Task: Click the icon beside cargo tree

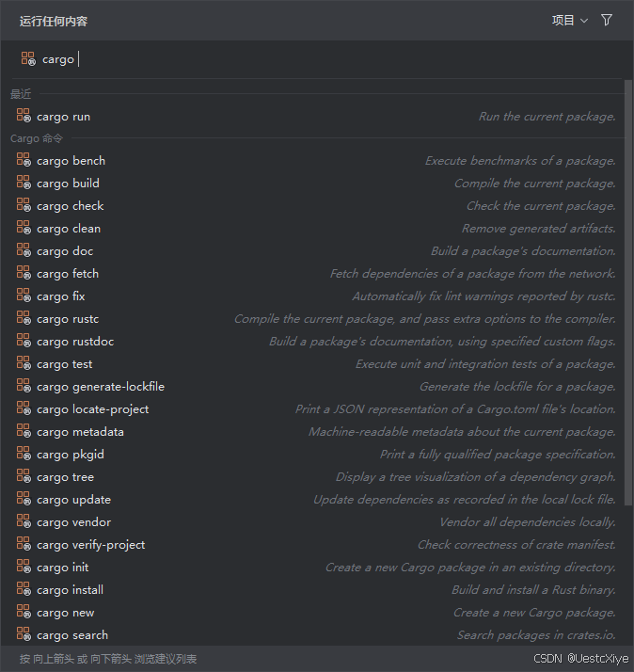Action: (x=24, y=476)
